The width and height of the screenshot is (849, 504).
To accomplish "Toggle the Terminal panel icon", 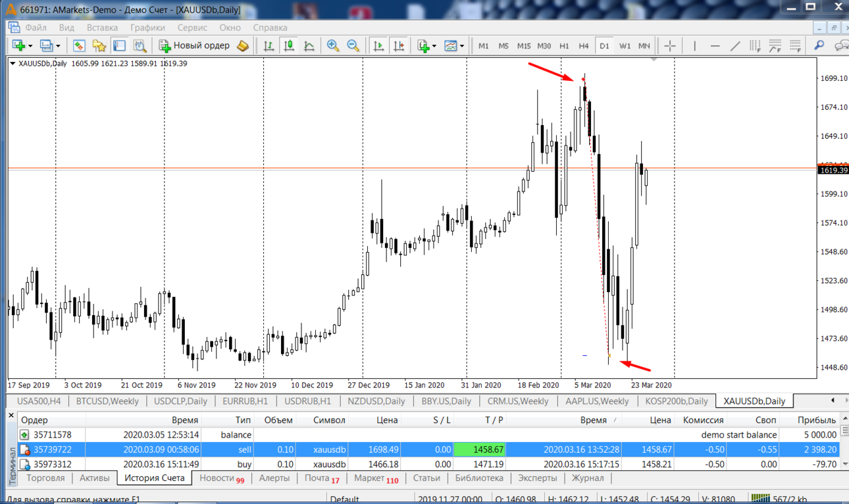I will (119, 45).
